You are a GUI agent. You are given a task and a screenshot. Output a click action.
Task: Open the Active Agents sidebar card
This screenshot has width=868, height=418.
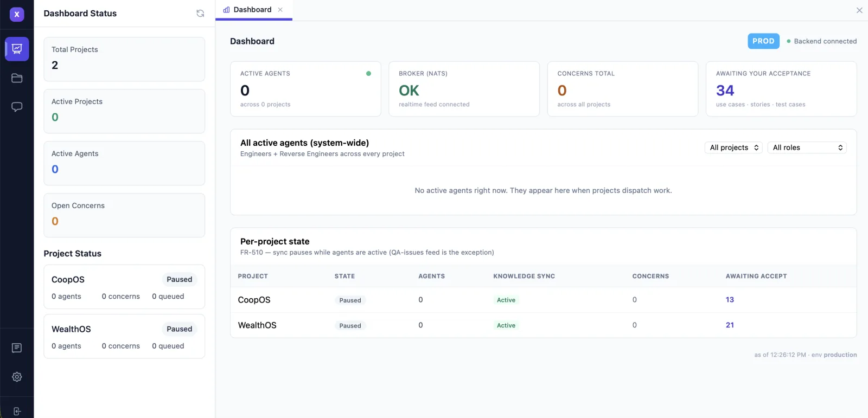click(124, 163)
